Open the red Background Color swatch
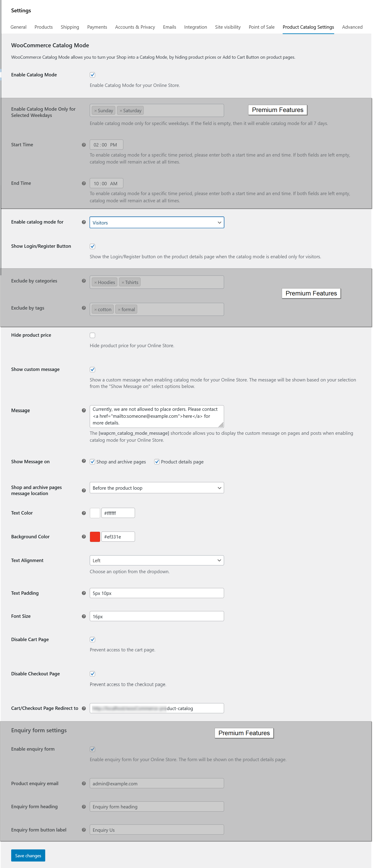Image resolution: width=374 pixels, height=868 pixels. 95,537
